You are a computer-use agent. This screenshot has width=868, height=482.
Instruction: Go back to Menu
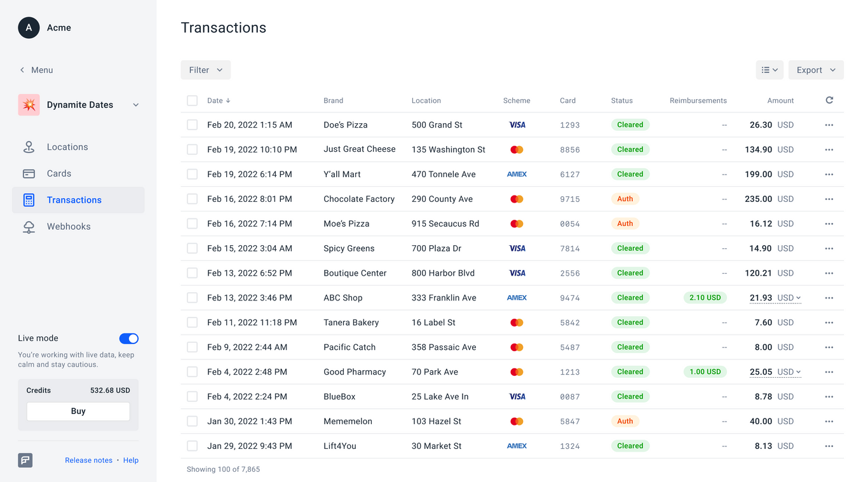coord(36,70)
